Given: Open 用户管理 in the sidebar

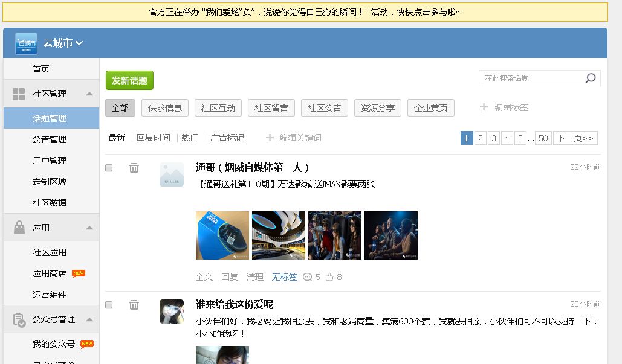Looking at the screenshot, I should pyautogui.click(x=50, y=161).
